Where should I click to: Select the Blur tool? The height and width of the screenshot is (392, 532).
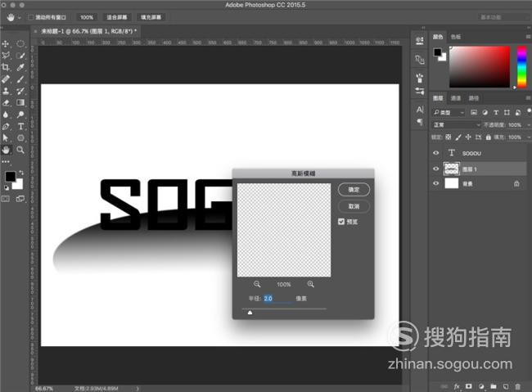(6, 115)
